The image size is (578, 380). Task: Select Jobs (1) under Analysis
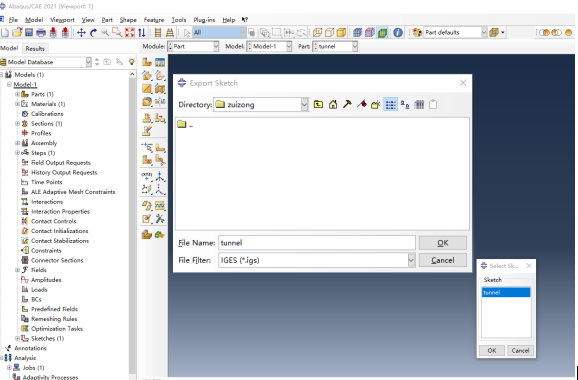point(33,368)
